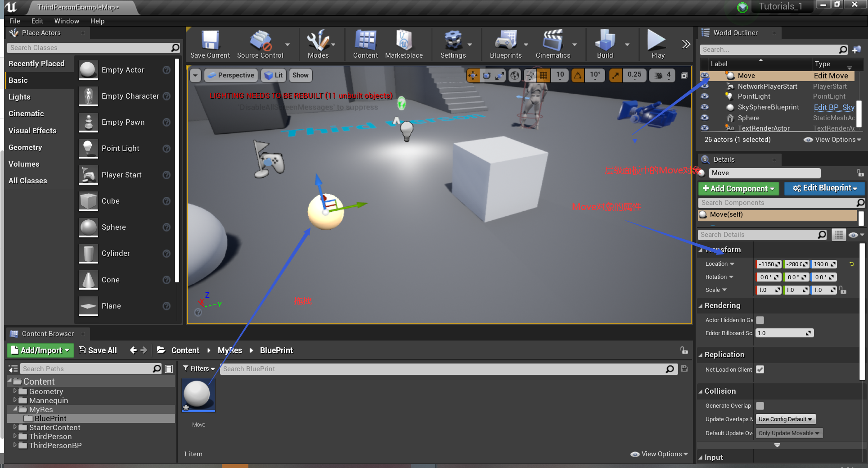Open the Lit view mode menu
Viewport: 868px width, 468px height.
tap(274, 75)
